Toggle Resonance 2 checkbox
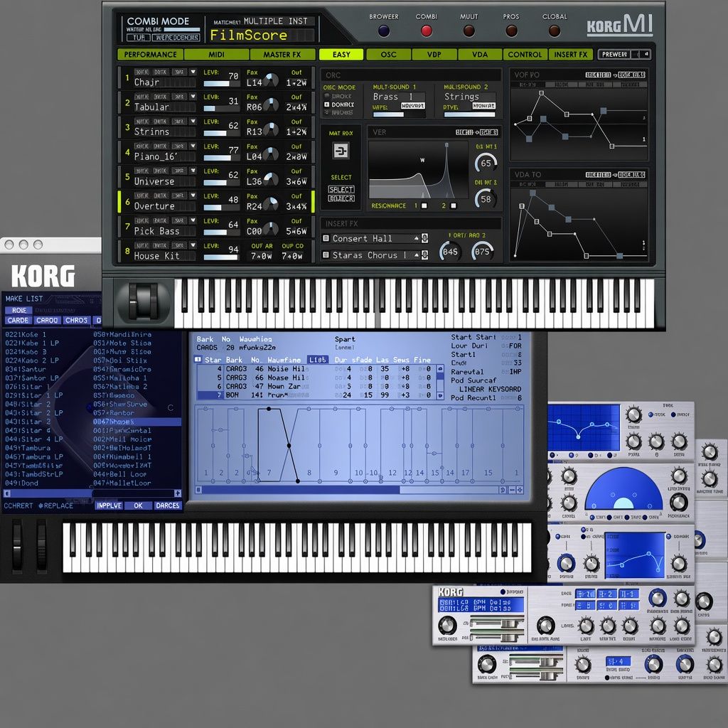The height and width of the screenshot is (728, 728). pyautogui.click(x=453, y=205)
